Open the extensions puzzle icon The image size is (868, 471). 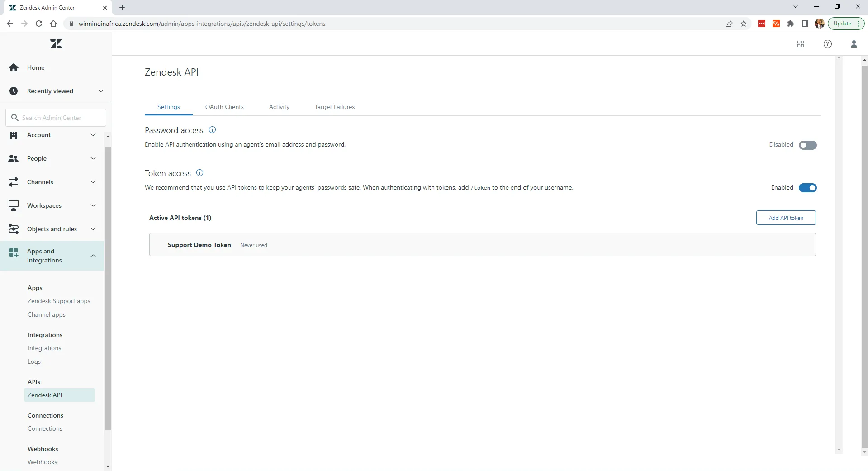791,24
